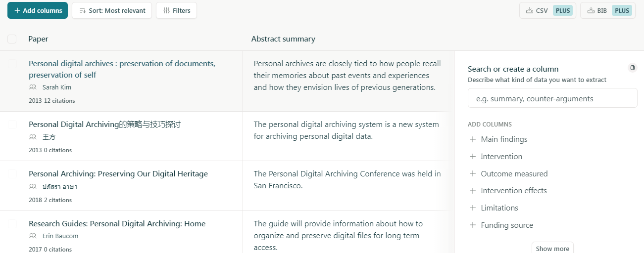Click plus icon for Intervention effects
The width and height of the screenshot is (644, 253).
(x=472, y=191)
